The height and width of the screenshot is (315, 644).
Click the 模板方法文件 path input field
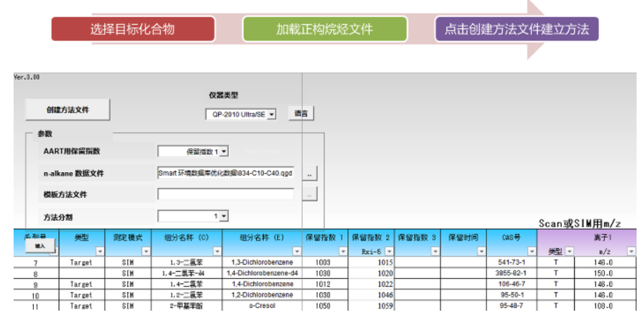click(226, 195)
